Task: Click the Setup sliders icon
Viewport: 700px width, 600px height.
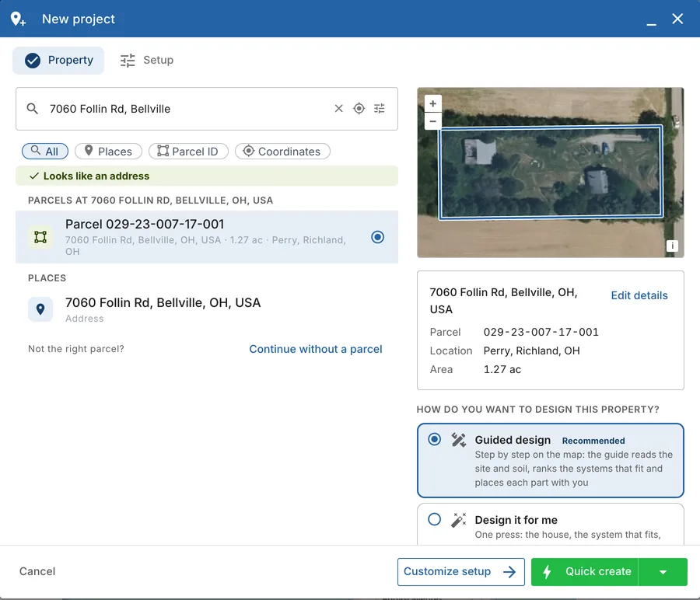Action: pos(128,60)
